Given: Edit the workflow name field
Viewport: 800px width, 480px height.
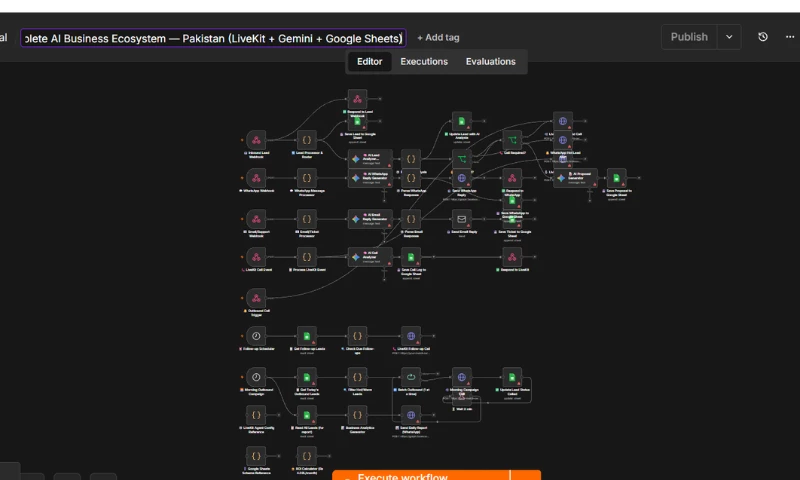Looking at the screenshot, I should click(x=213, y=38).
